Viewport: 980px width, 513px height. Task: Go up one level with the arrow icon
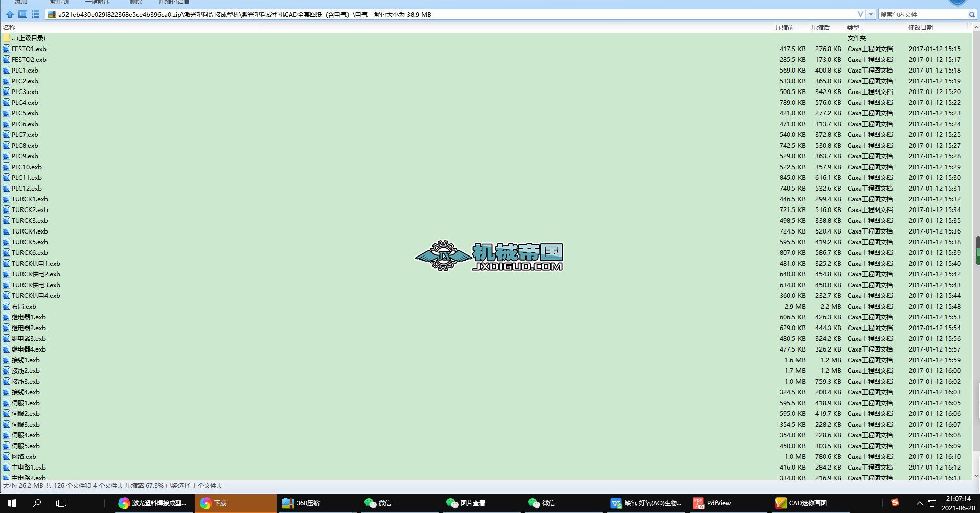click(x=10, y=14)
